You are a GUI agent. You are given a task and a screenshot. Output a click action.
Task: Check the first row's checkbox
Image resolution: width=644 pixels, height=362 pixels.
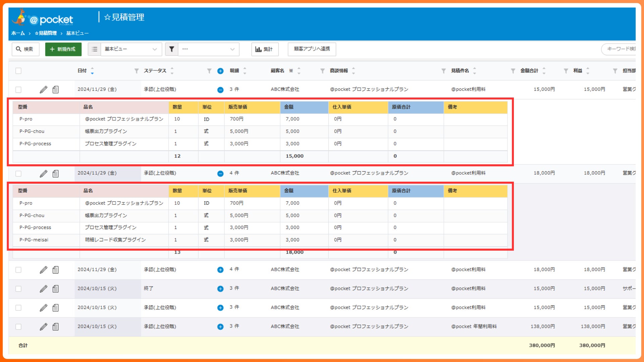pos(18,89)
